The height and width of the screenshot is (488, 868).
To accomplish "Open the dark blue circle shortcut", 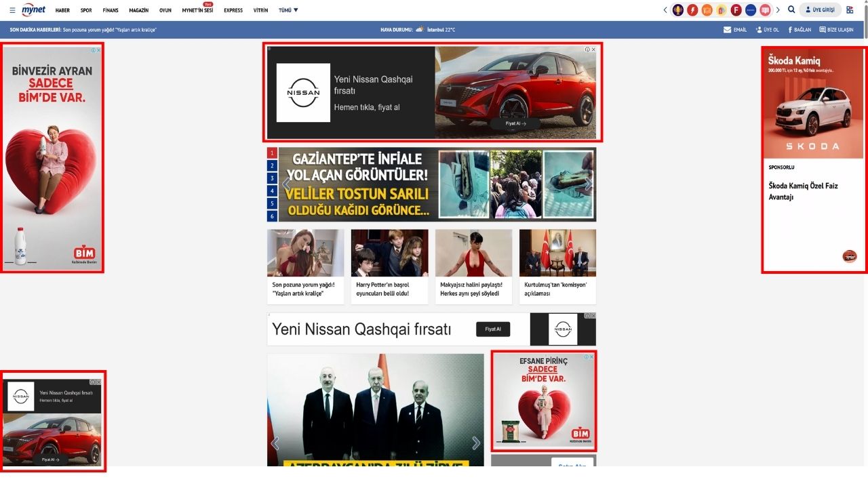I will 751,10.
